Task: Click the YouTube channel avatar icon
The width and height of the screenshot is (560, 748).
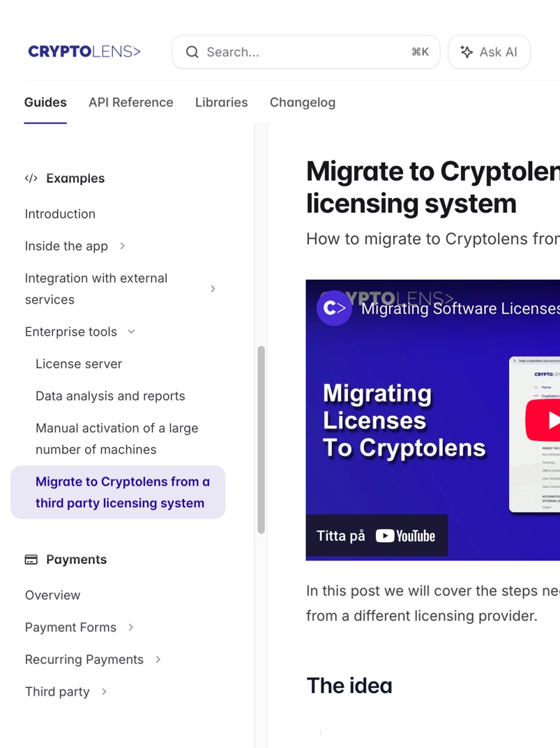Action: 334,308
